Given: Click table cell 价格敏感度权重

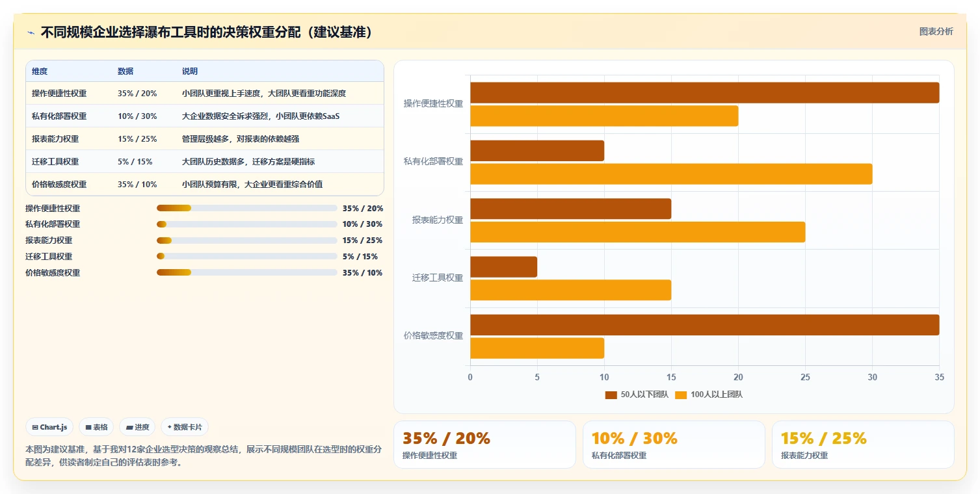Looking at the screenshot, I should coord(59,184).
